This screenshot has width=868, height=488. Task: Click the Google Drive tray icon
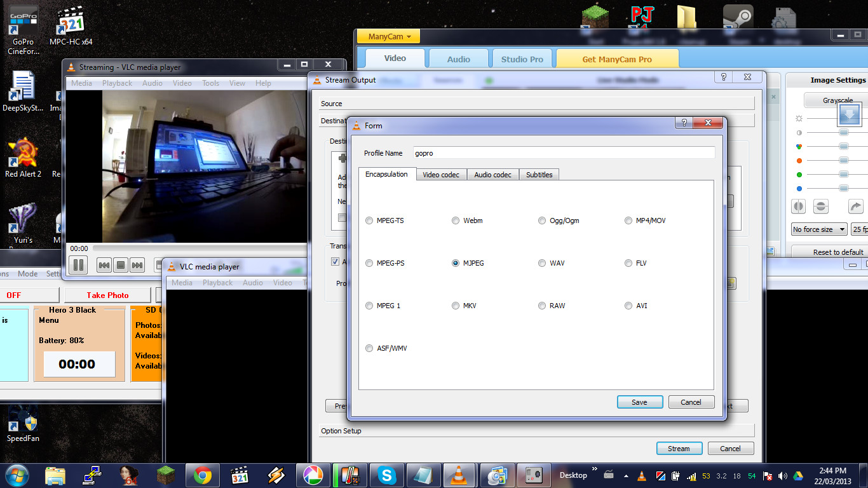coord(797,476)
